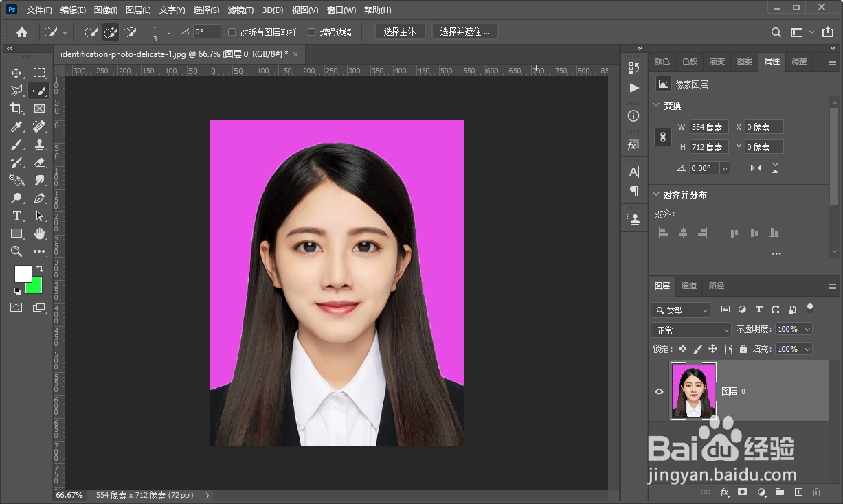This screenshot has width=843, height=504.
Task: Switch to the 路径 tab
Action: pos(717,286)
